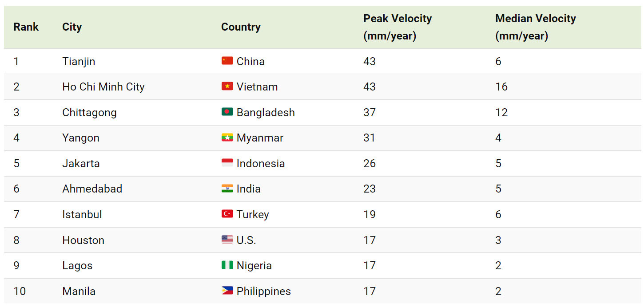Select the Country column header

coord(241,27)
